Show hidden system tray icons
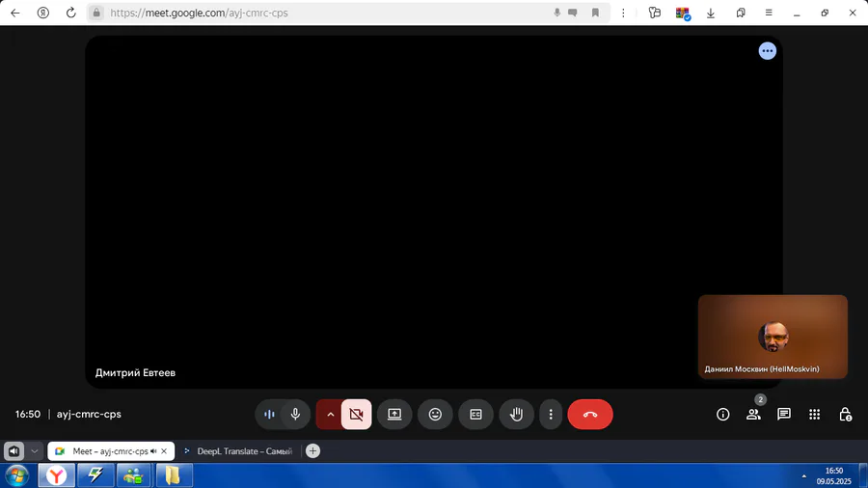Viewport: 868px width, 488px height. (x=803, y=475)
